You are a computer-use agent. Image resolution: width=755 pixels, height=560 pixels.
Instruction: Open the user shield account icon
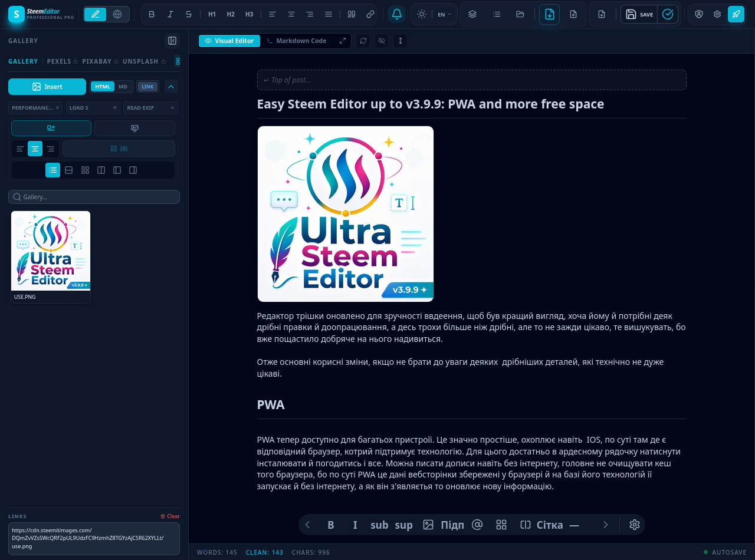699,14
